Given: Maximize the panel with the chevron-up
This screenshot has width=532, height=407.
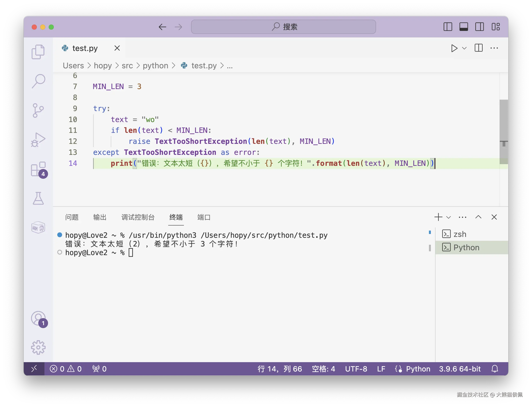Looking at the screenshot, I should (478, 217).
